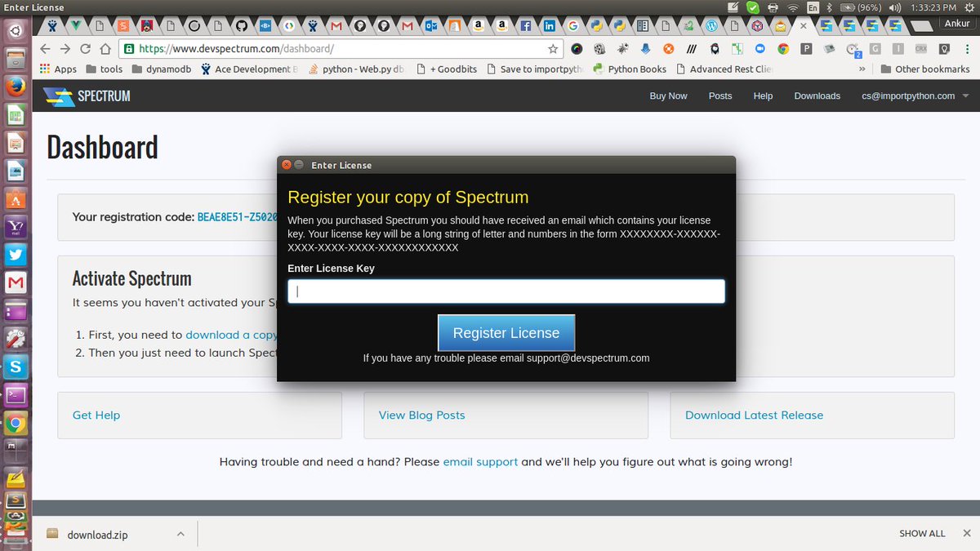Launch Ubuntu Software Center from launcher
This screenshot has height=551, width=980.
click(x=16, y=198)
